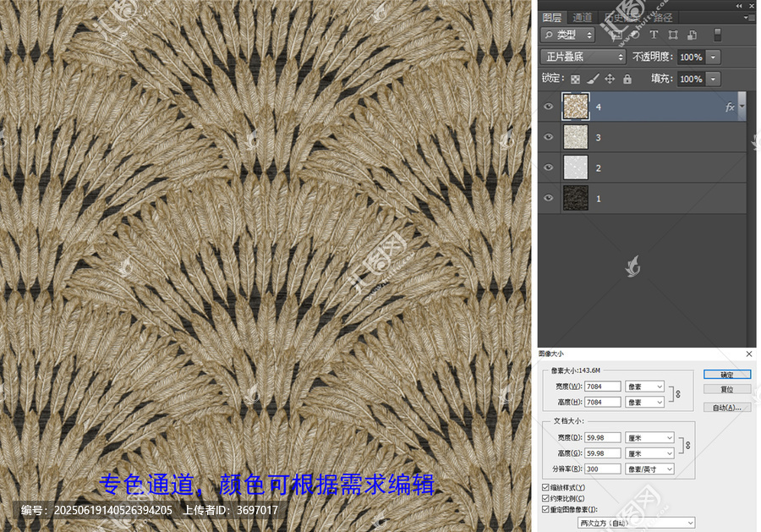
Task: Select layer 4 thumbnail
Action: [576, 107]
